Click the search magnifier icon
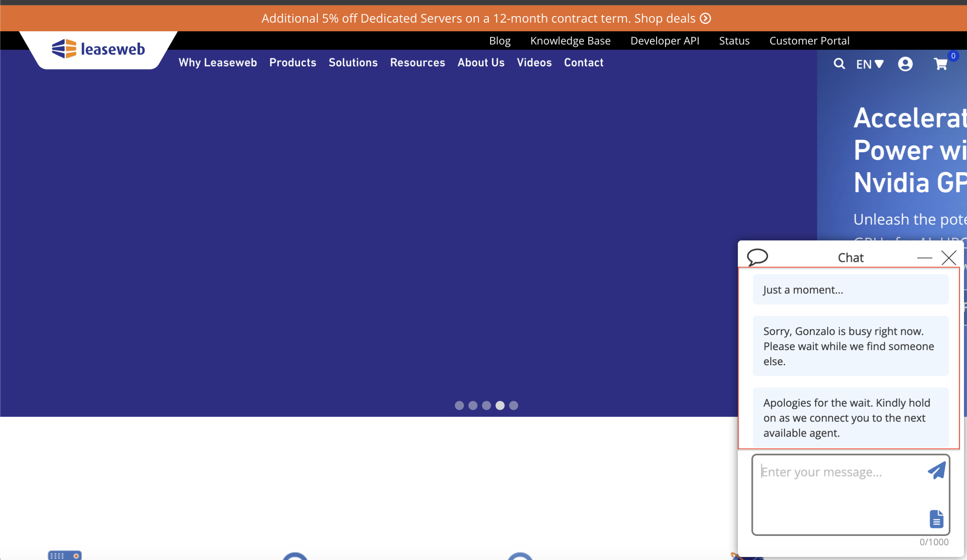This screenshot has height=560, width=967. [x=839, y=64]
